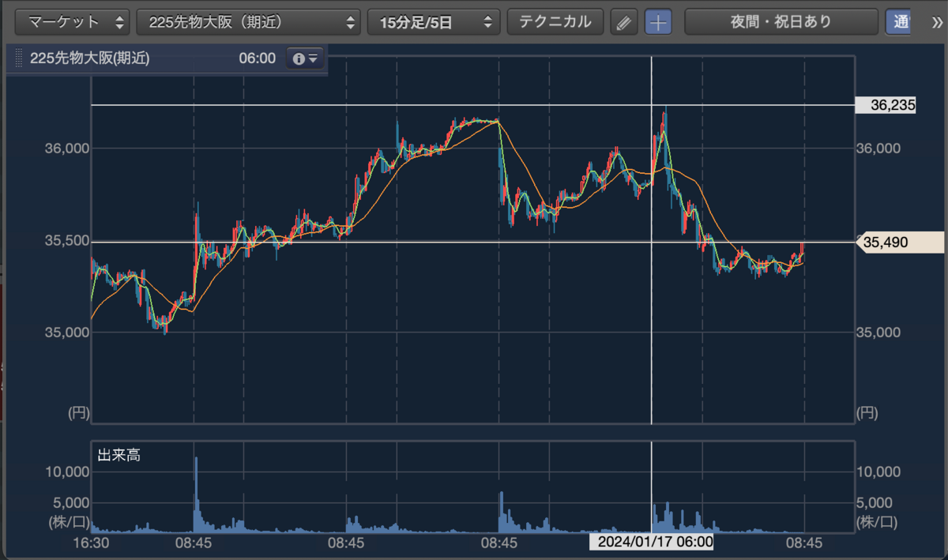Click the last 08:45 time axis label
The width and height of the screenshot is (948, 560).
click(804, 543)
